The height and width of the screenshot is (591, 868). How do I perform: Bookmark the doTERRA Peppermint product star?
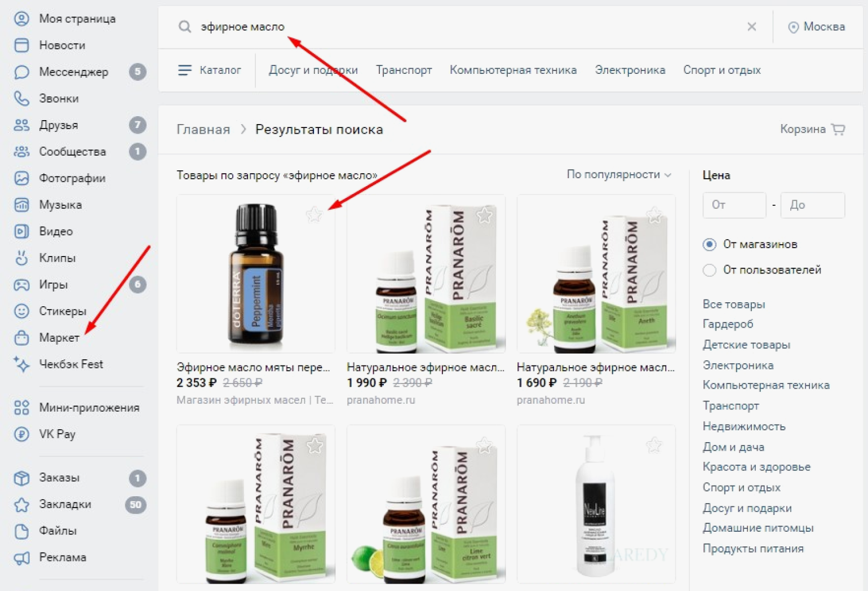314,214
